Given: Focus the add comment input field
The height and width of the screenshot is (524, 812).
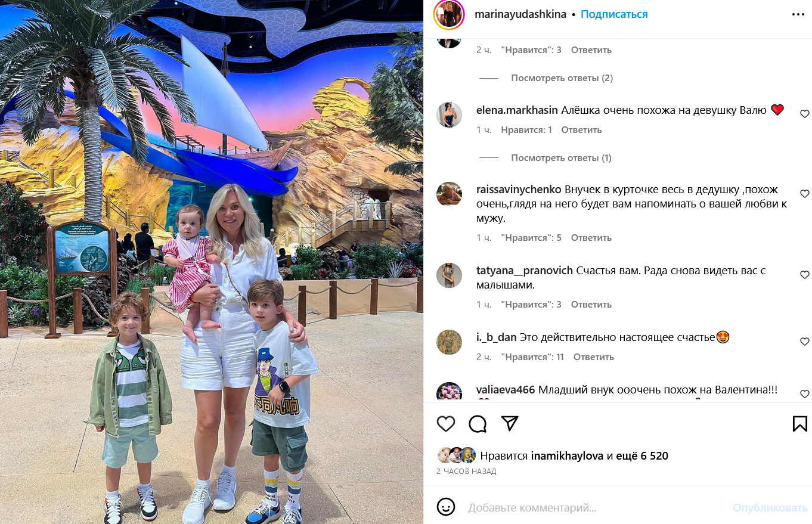Looking at the screenshot, I should point(596,508).
